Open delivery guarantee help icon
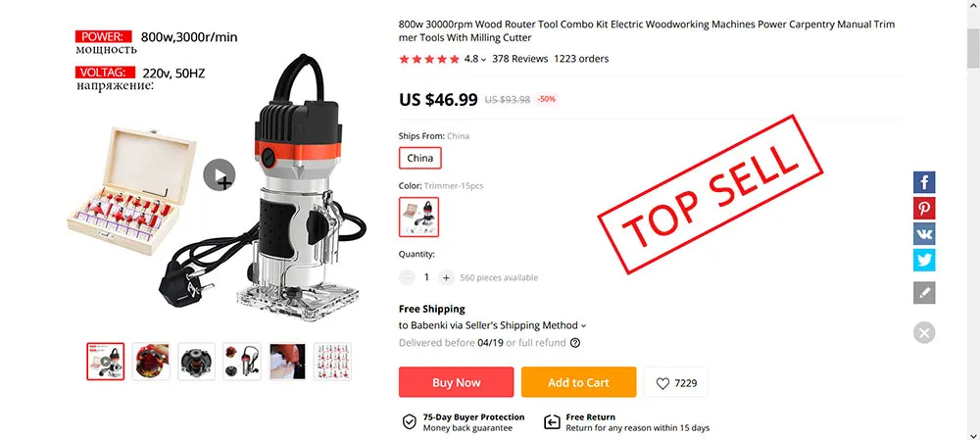The image size is (980, 440). point(575,343)
